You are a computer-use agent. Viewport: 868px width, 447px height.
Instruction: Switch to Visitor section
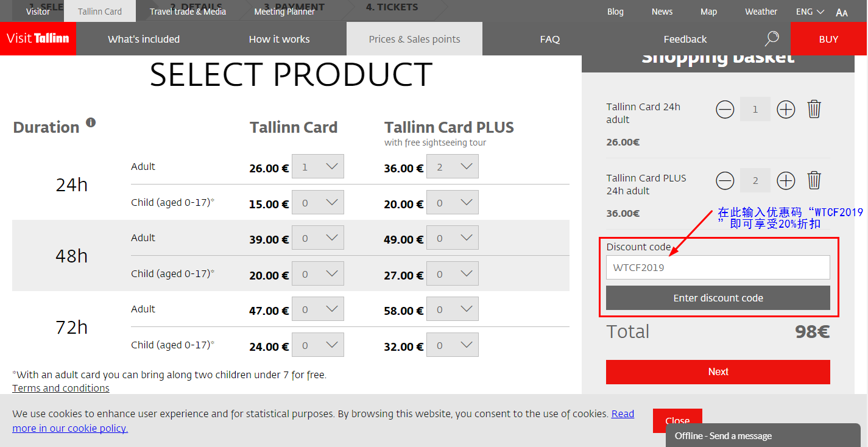pyautogui.click(x=38, y=12)
